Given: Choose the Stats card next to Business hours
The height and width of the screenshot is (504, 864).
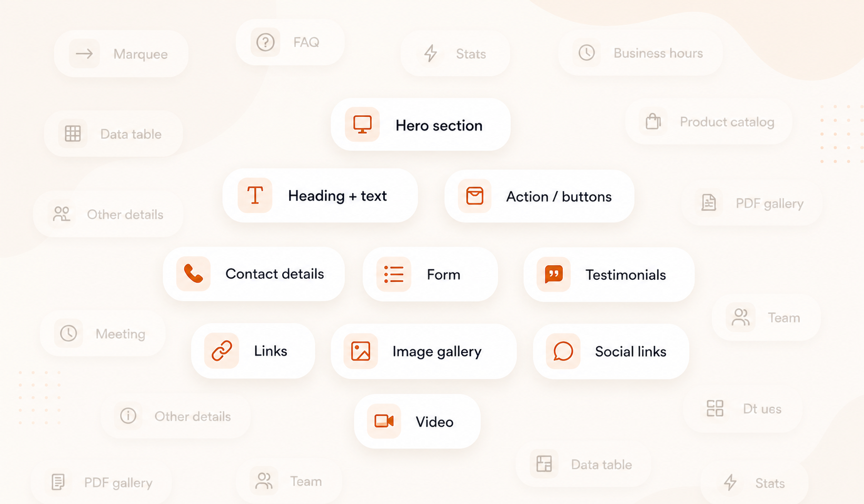Looking at the screenshot, I should [x=455, y=54].
